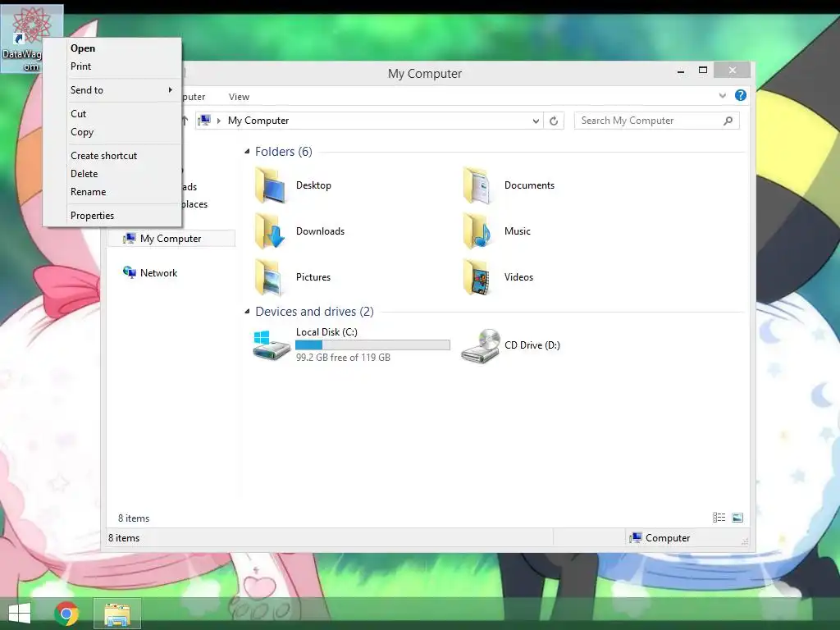Image resolution: width=840 pixels, height=630 pixels.
Task: Click the Up arrow navigation button
Action: pos(185,121)
